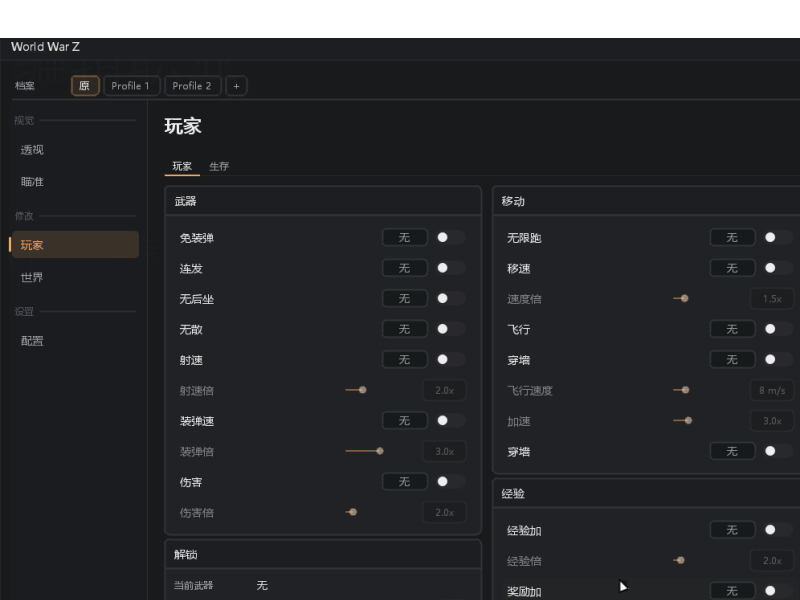Screen dimensions: 800x600
Task: Set the keybind button for 免装弹
Action: pos(405,237)
